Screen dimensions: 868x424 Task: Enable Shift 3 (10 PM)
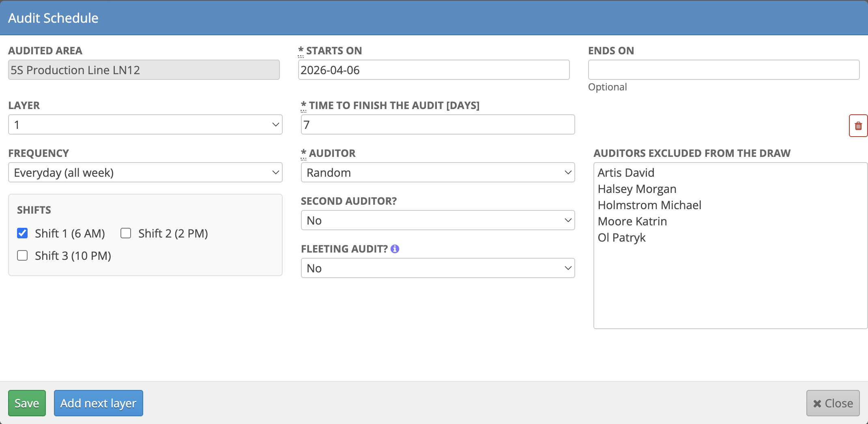coord(22,255)
